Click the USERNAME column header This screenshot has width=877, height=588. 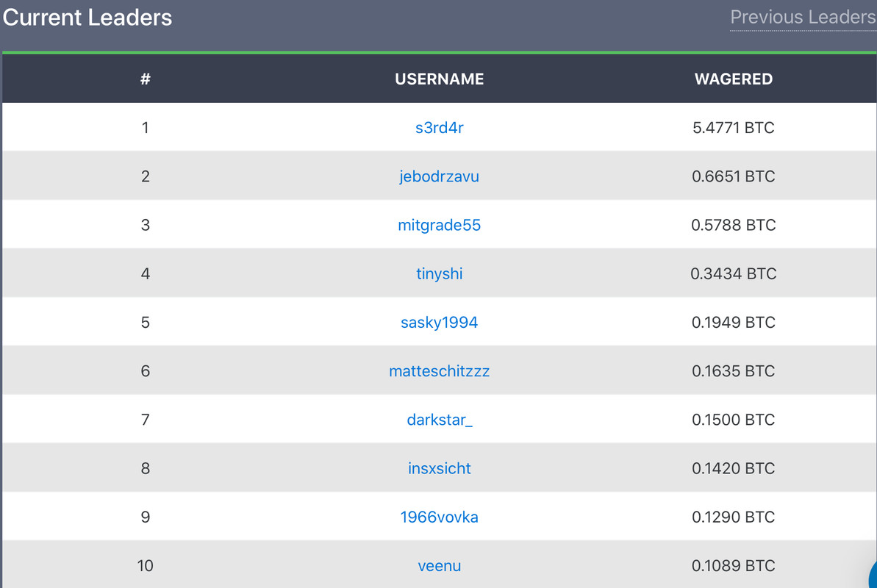coord(440,79)
